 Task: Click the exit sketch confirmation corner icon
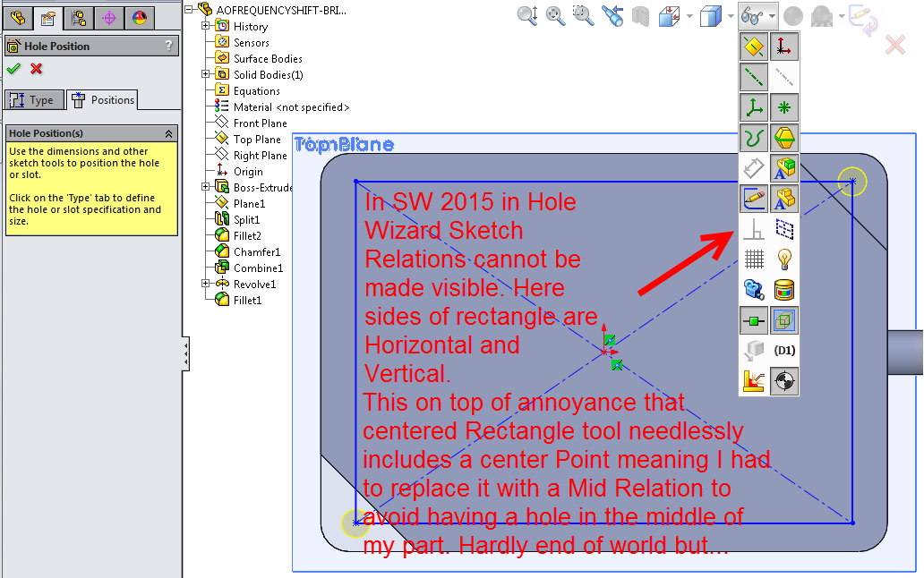pos(862,19)
